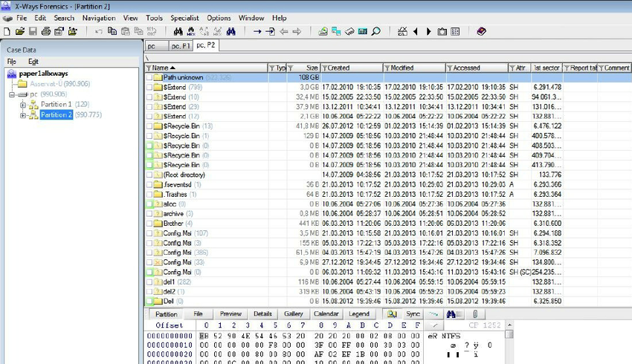
Task: Click the magnifying glass toolbar icon
Action: click(x=376, y=31)
